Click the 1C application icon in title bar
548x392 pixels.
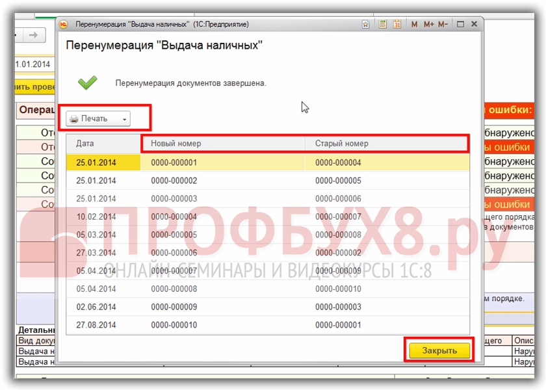coord(64,25)
